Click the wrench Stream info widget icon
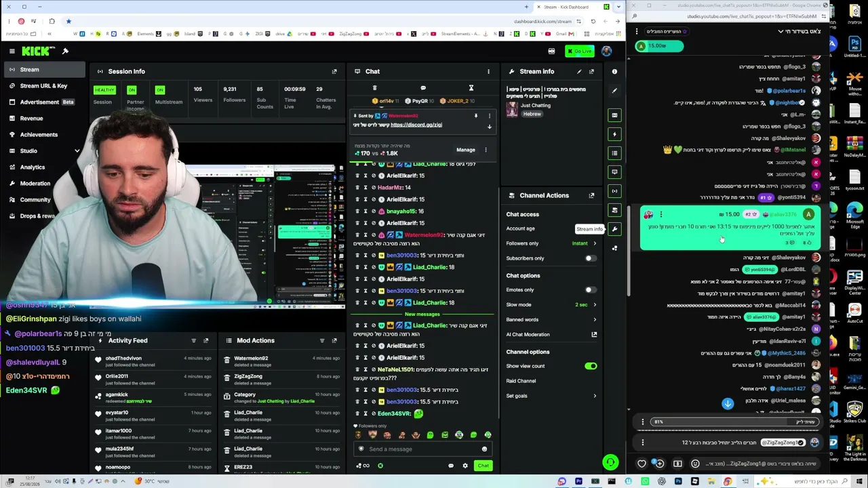Image resolution: width=868 pixels, height=488 pixels. click(x=614, y=229)
